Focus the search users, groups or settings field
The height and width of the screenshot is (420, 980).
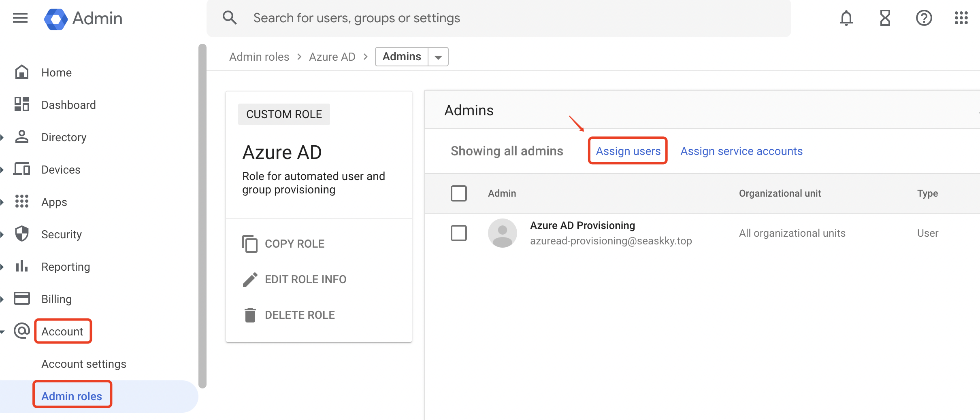coord(498,18)
